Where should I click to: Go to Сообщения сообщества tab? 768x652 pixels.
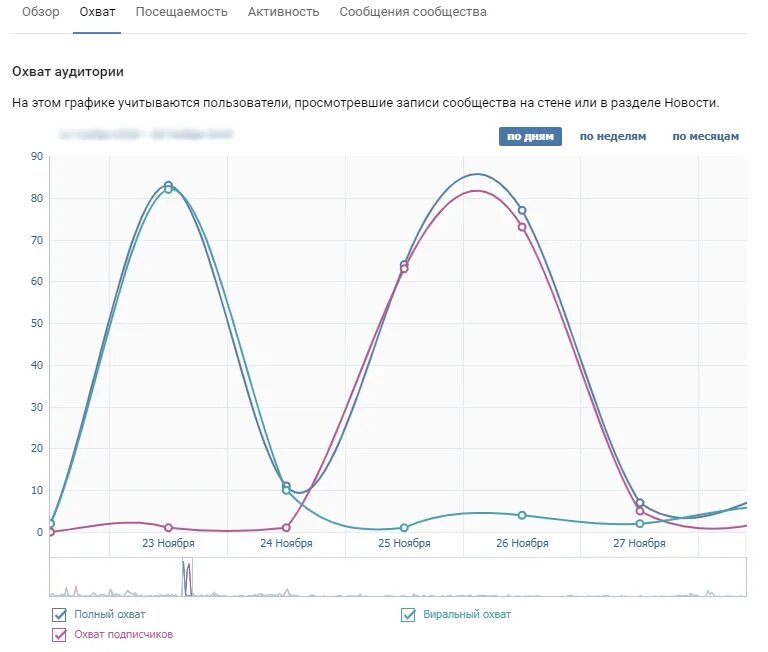coord(413,12)
